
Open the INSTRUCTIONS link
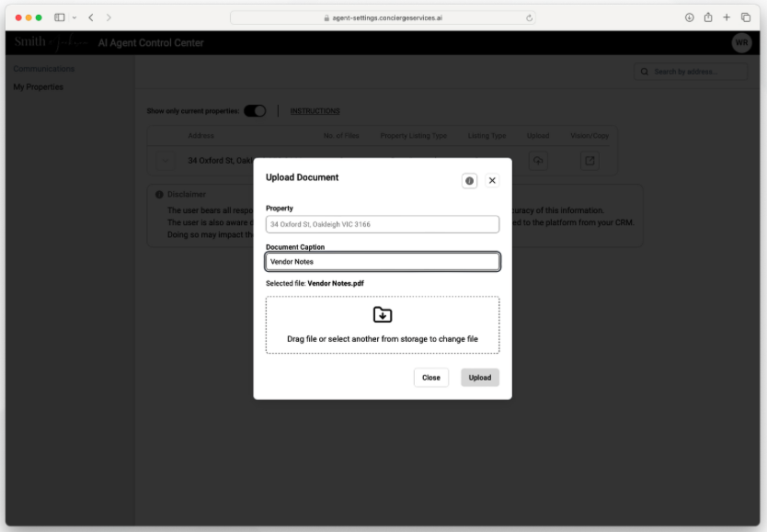pos(314,110)
